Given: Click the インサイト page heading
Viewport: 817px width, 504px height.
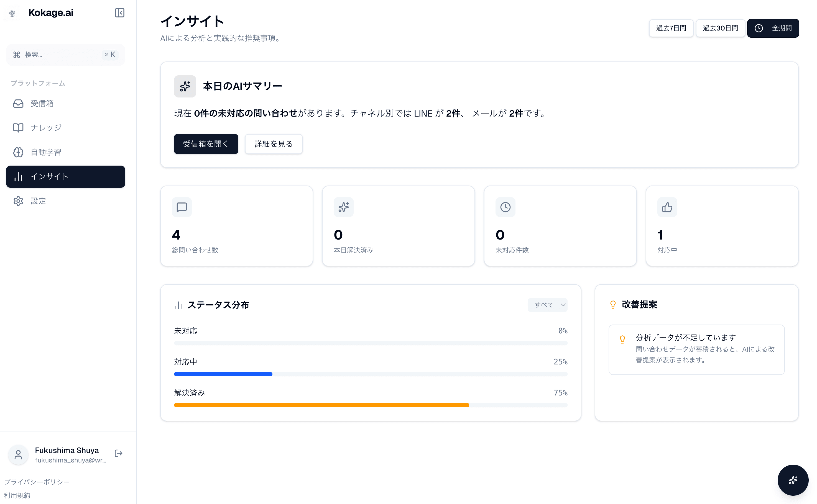Looking at the screenshot, I should [192, 21].
